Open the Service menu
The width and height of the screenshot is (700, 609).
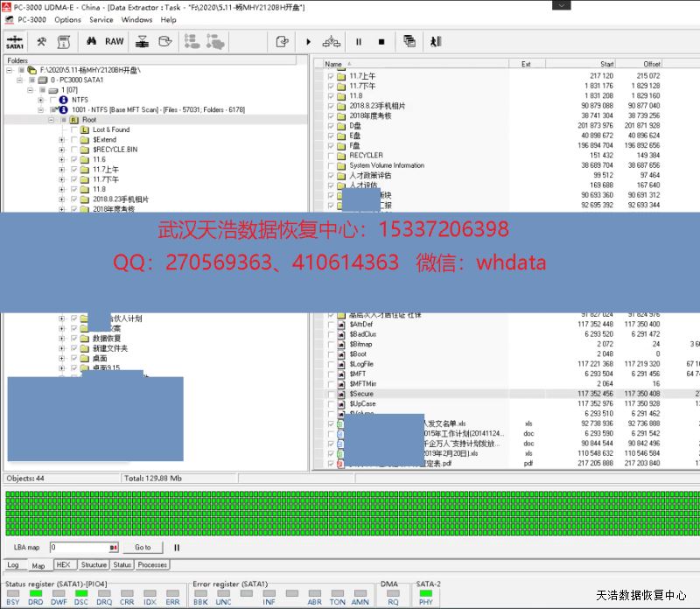(101, 19)
